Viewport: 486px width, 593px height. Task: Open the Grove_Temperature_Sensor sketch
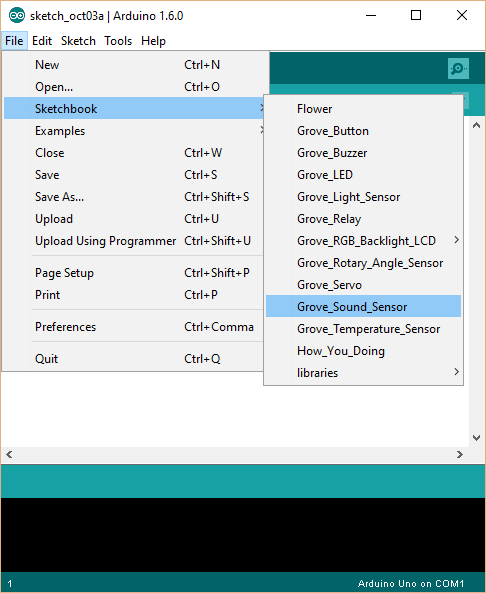pyautogui.click(x=363, y=329)
